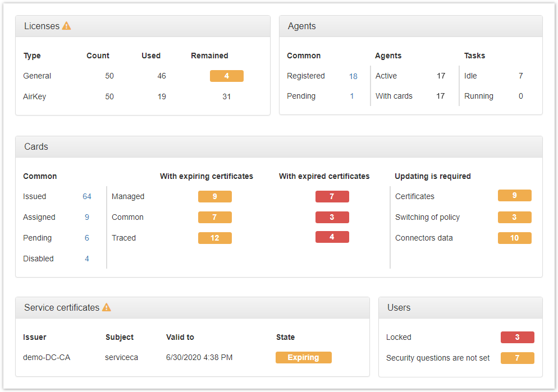This screenshot has width=558, height=392.
Task: Click the Service certificates warning icon
Action: click(106, 307)
